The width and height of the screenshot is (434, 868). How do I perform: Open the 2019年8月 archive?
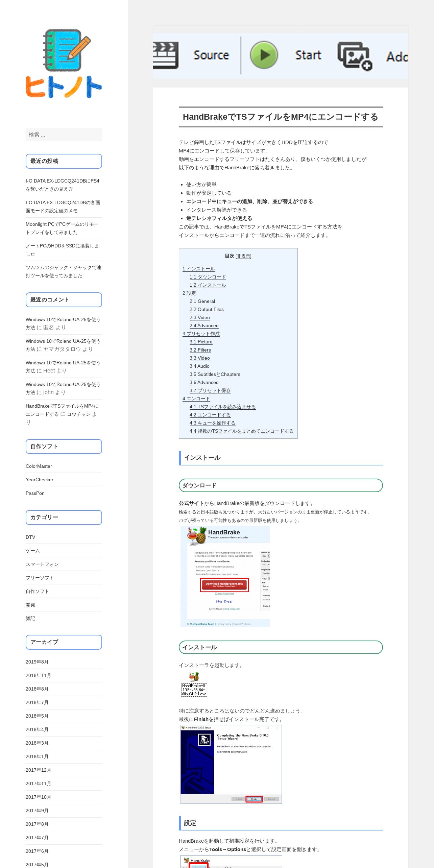(37, 662)
